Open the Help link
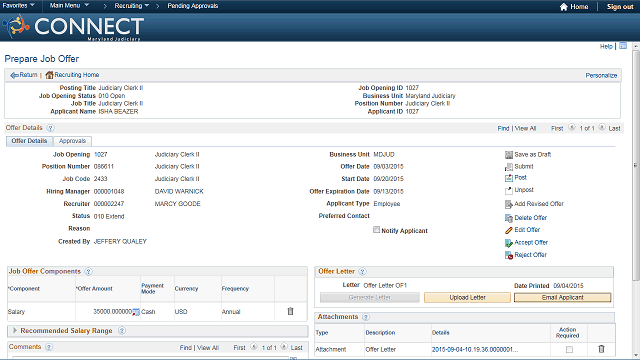 click(606, 47)
